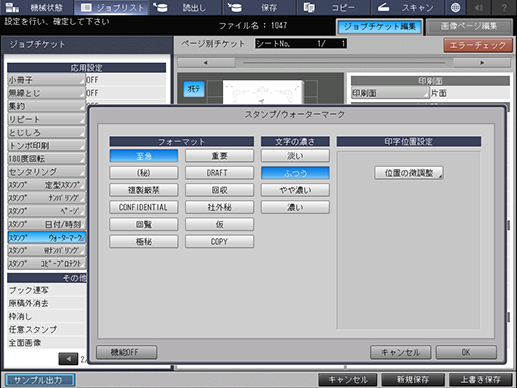Select the 画像ページ編集 tab

click(x=469, y=27)
